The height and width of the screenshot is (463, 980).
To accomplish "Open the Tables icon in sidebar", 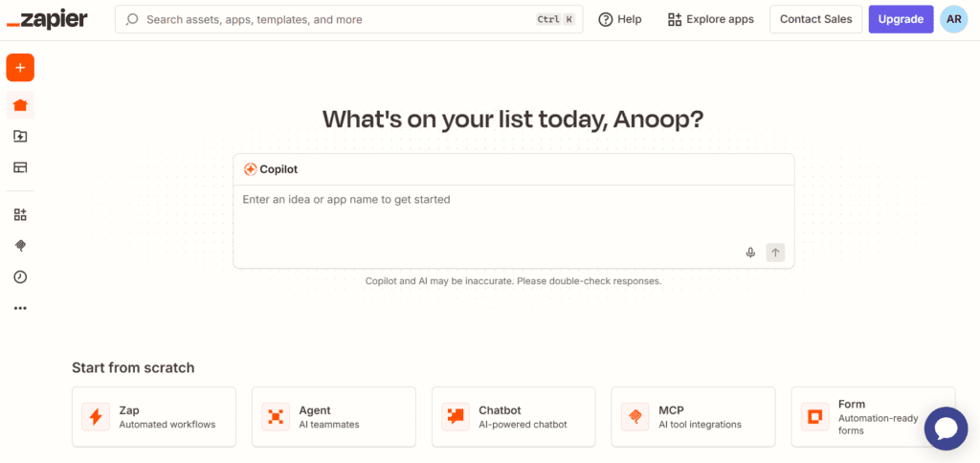I will point(20,167).
